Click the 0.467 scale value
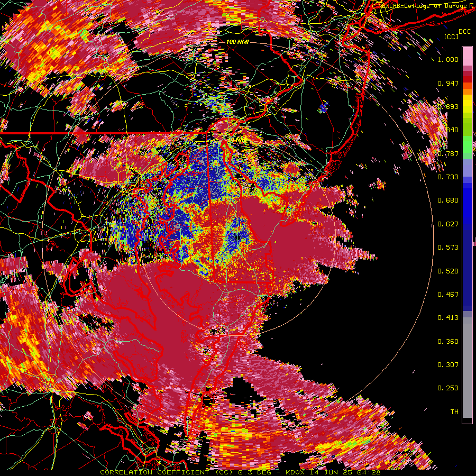This screenshot has height=476, width=476. [x=448, y=295]
